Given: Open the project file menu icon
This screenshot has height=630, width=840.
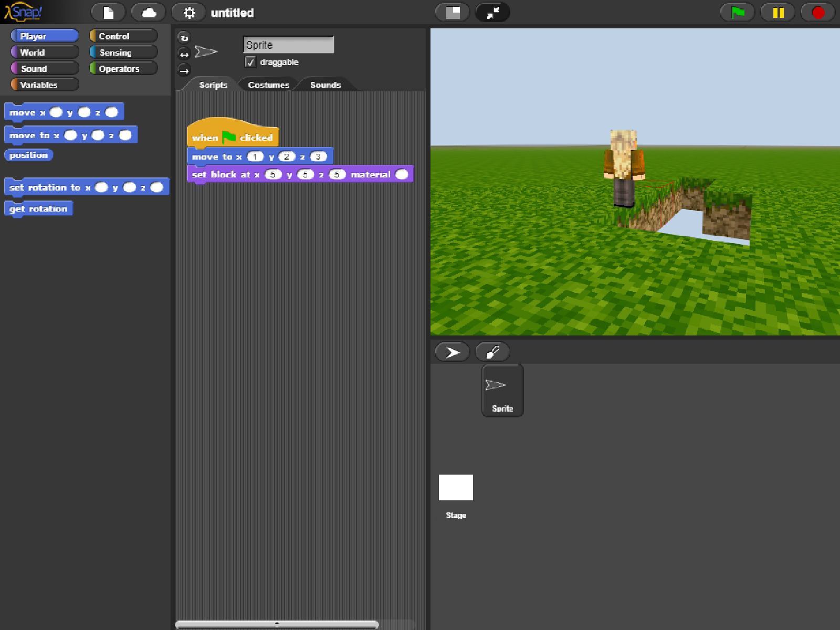Looking at the screenshot, I should [109, 13].
